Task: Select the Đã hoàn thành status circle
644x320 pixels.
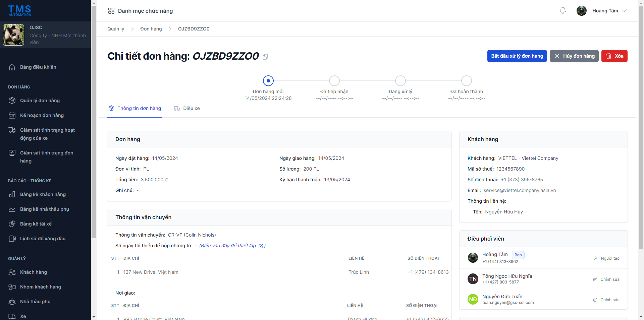Action: pos(466,81)
